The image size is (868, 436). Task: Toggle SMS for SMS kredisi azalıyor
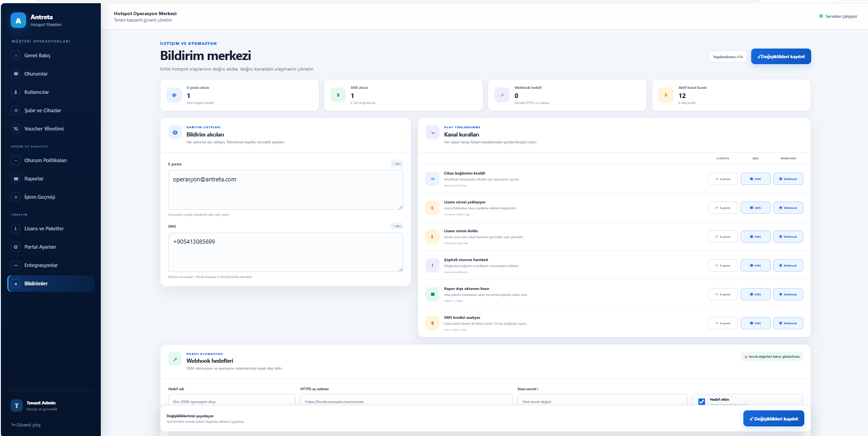[x=755, y=323]
